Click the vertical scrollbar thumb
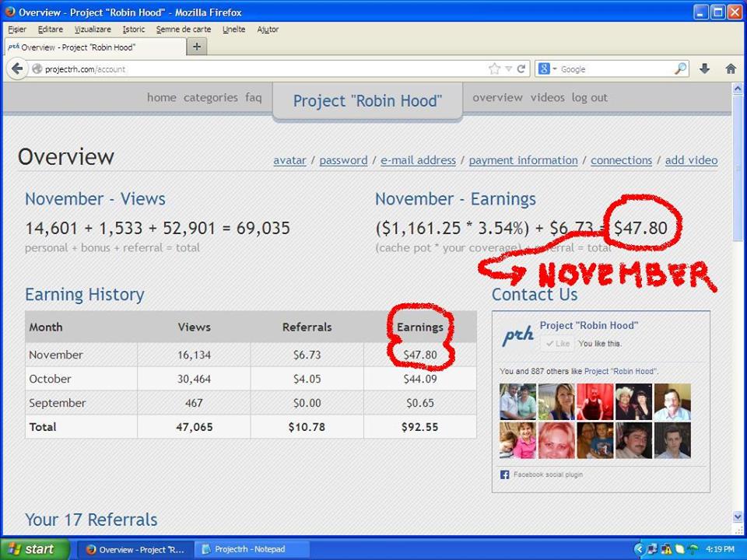 pyautogui.click(x=738, y=166)
